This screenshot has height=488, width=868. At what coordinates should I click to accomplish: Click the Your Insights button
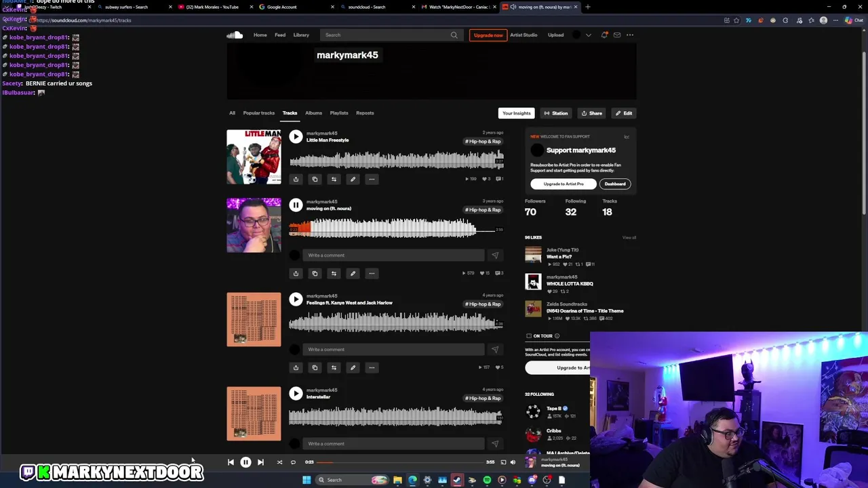(x=516, y=113)
